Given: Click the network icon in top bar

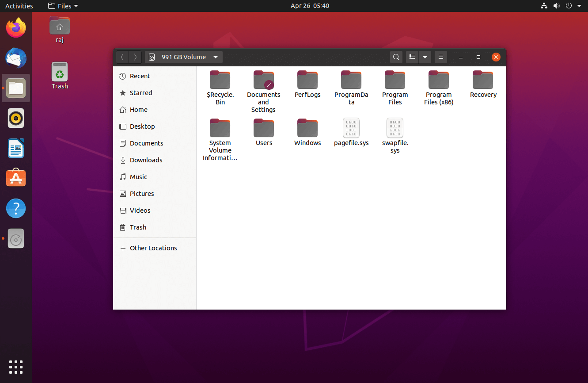Looking at the screenshot, I should pos(544,6).
